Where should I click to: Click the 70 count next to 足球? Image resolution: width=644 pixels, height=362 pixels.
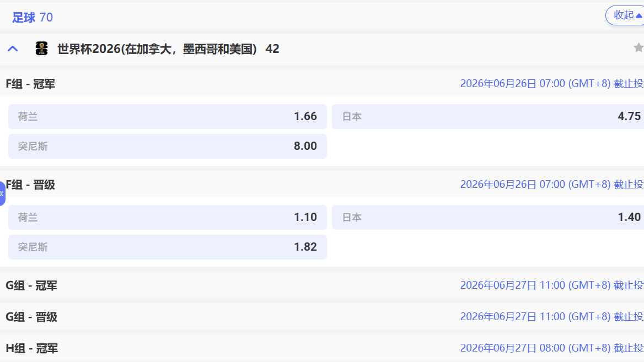point(46,17)
